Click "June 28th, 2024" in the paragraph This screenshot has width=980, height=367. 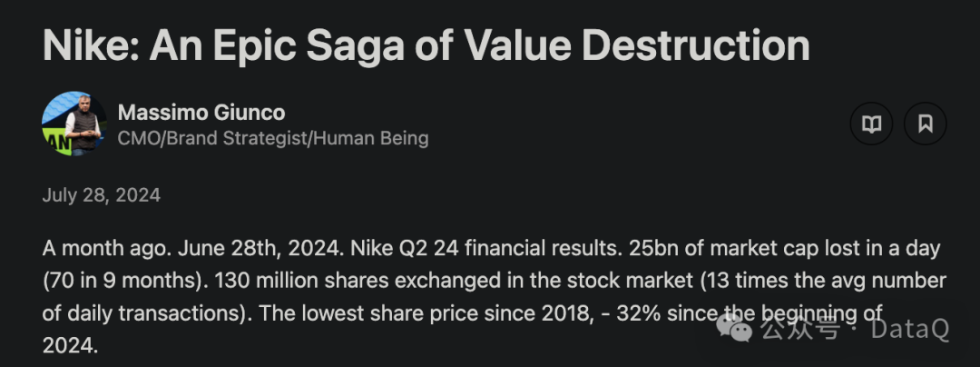coord(260,249)
